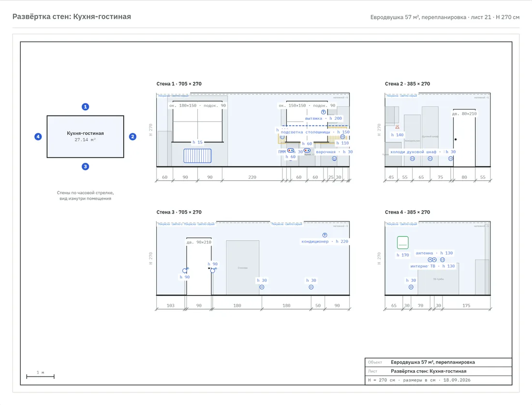Screen dimensions: 532x405
Task: Click the red-dot socket right of 'ПММ'
Action: [291, 150]
